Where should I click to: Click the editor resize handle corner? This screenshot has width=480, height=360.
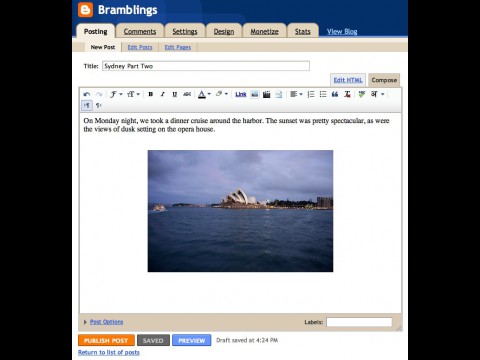(x=399, y=328)
